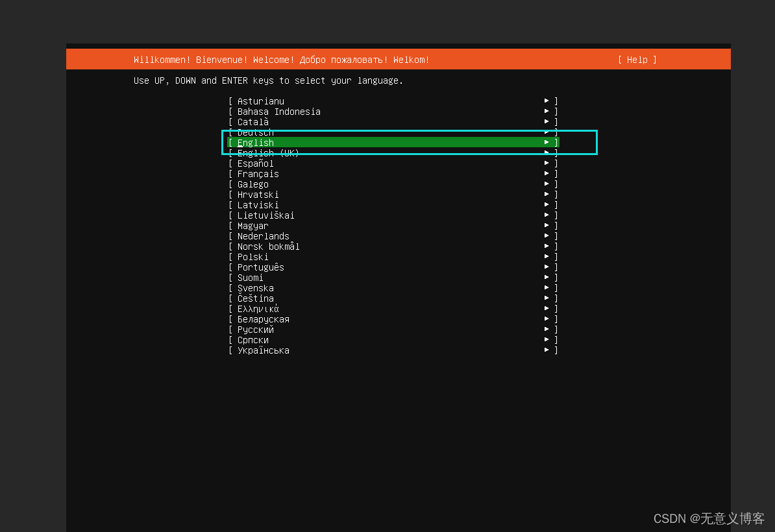Open the arrow beside Ελληνικά
Viewport: 775px width, 532px height.
(546, 308)
